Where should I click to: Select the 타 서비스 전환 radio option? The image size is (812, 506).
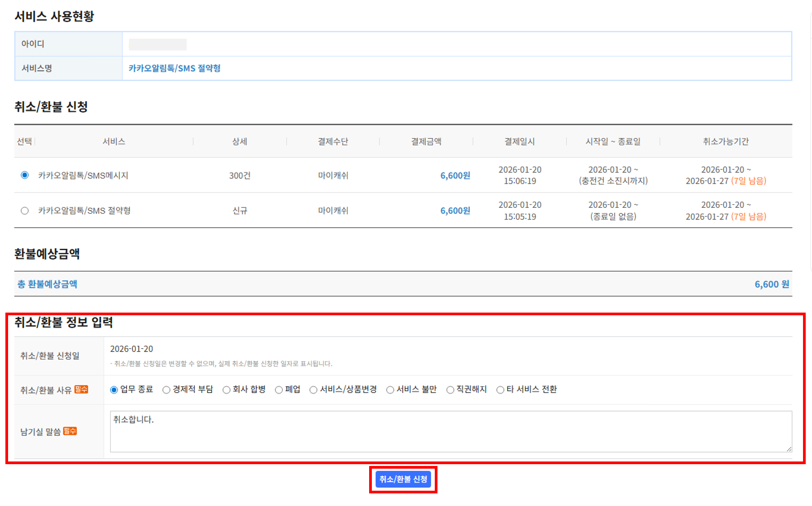[x=500, y=390]
